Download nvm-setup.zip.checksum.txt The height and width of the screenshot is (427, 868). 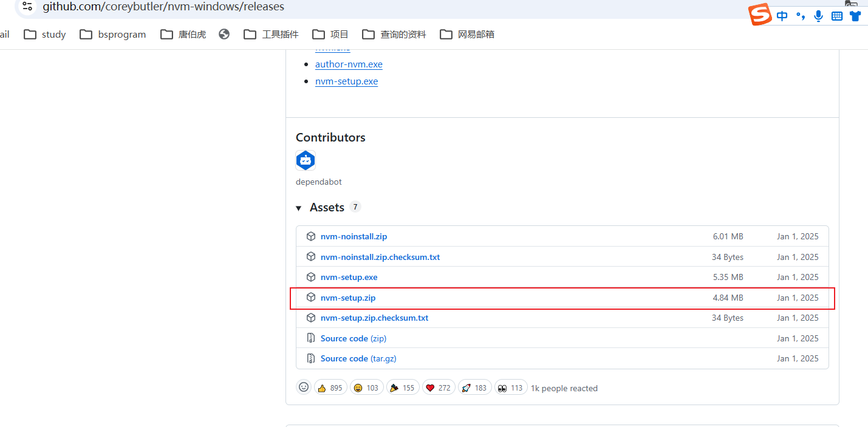pos(375,318)
